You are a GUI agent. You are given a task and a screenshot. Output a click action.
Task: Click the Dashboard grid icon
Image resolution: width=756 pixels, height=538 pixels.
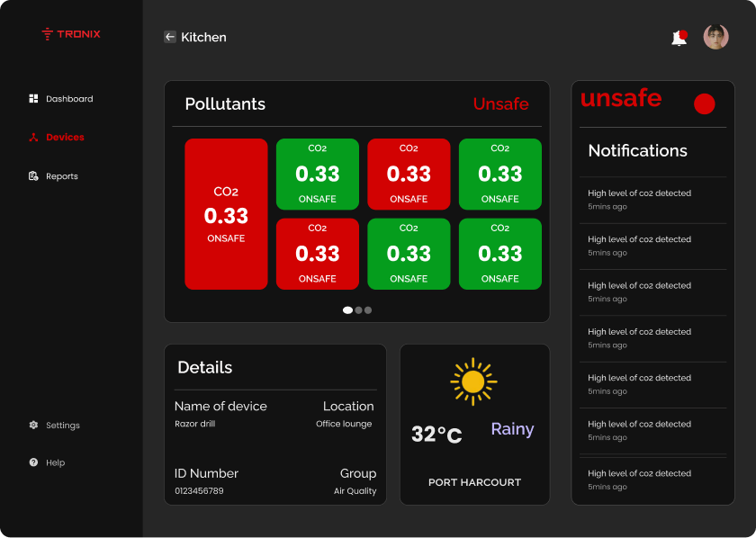33,99
